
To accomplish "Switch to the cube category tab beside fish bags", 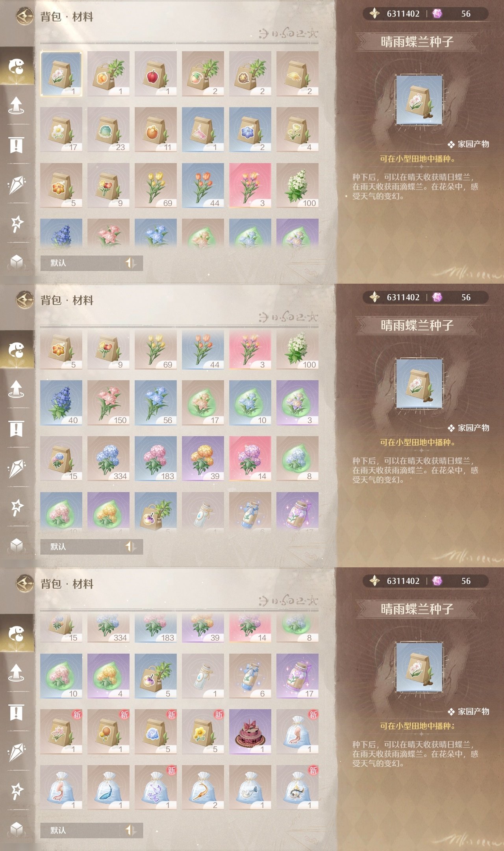I will (17, 829).
